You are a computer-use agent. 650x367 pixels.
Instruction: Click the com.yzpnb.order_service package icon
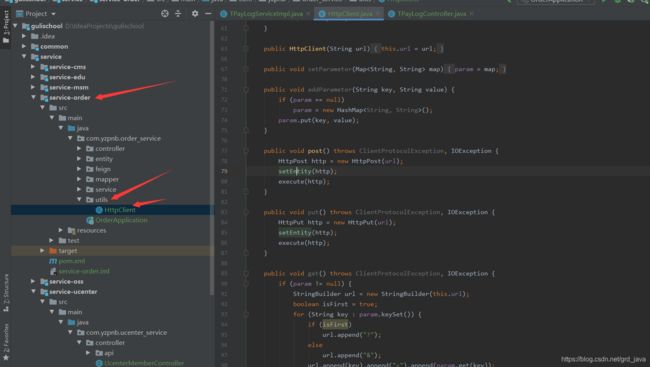click(x=81, y=139)
